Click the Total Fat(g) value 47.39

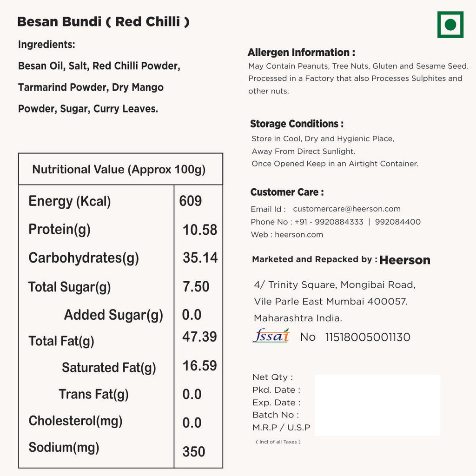[199, 337]
